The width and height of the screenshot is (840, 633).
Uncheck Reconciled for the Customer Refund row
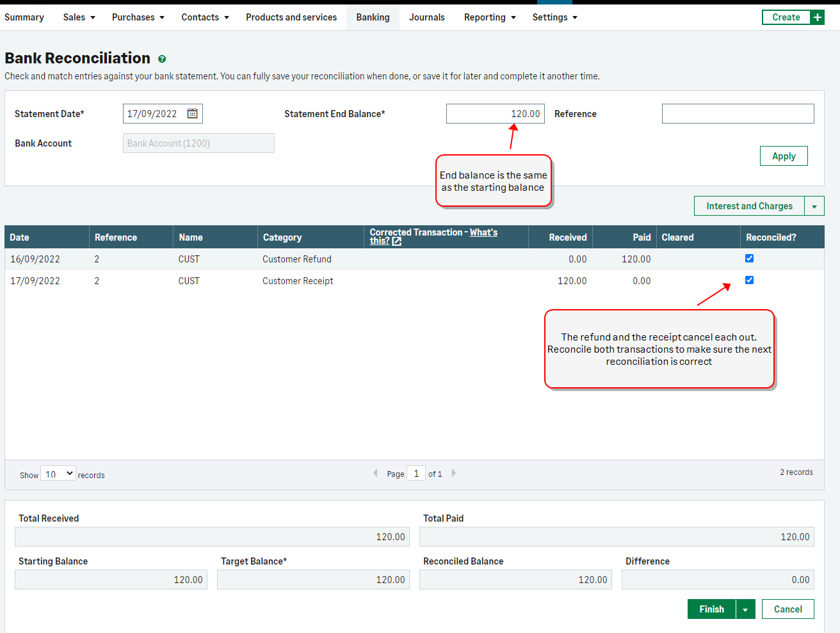point(749,259)
